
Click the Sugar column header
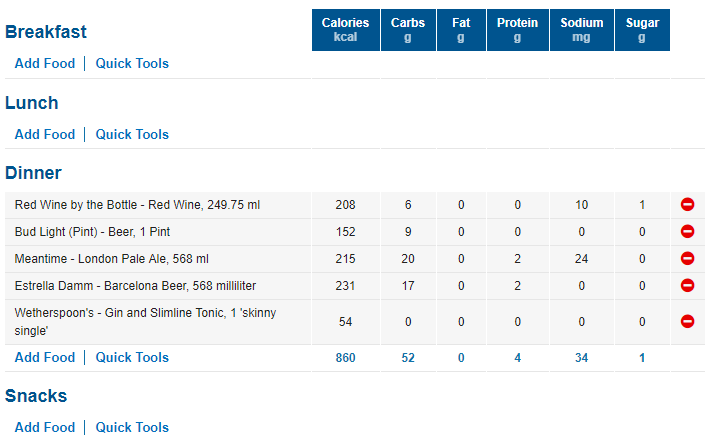[x=642, y=30]
